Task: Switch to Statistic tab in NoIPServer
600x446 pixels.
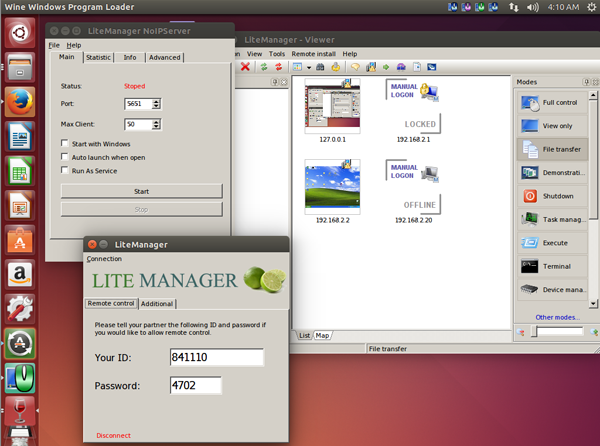Action: tap(98, 57)
